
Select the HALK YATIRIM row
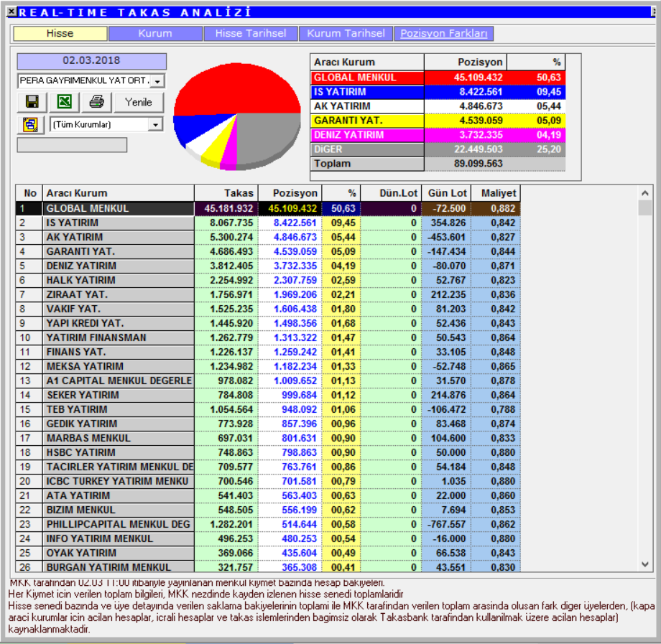pyautogui.click(x=268, y=280)
